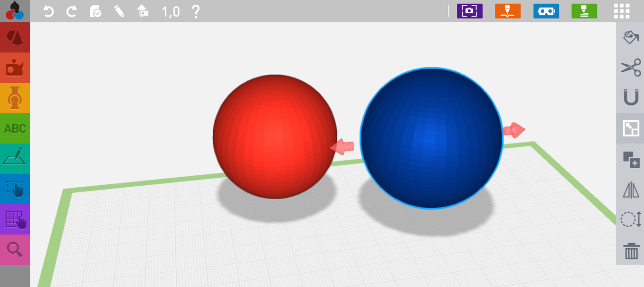This screenshot has width=644, height=287.
Task: Select the sketch drawing tool
Action: click(x=15, y=159)
